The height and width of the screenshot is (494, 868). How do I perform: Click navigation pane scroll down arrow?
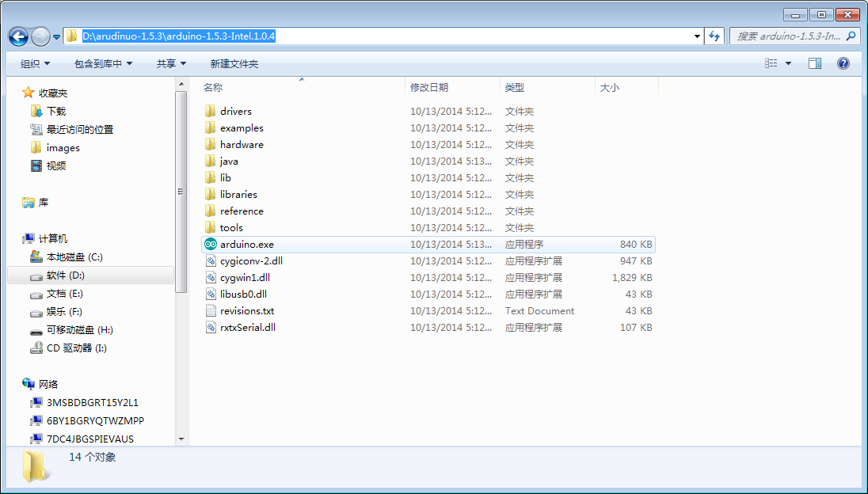(181, 439)
